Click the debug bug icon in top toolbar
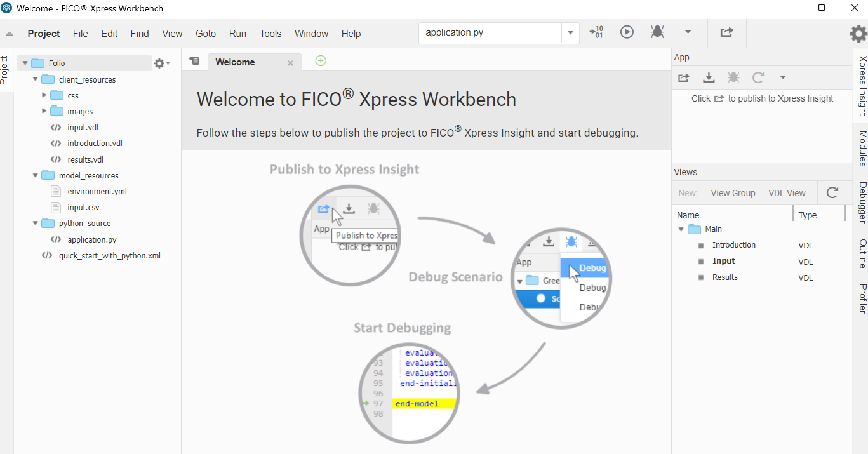This screenshot has width=868, height=454. [657, 32]
